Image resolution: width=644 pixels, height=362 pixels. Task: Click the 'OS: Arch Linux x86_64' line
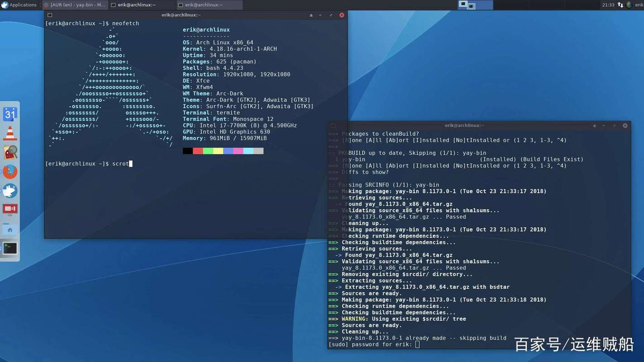tap(218, 43)
